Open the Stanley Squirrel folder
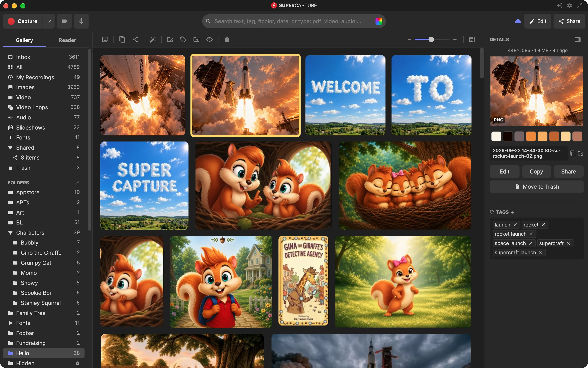Viewport: 588px width, 368px height. tap(44, 303)
